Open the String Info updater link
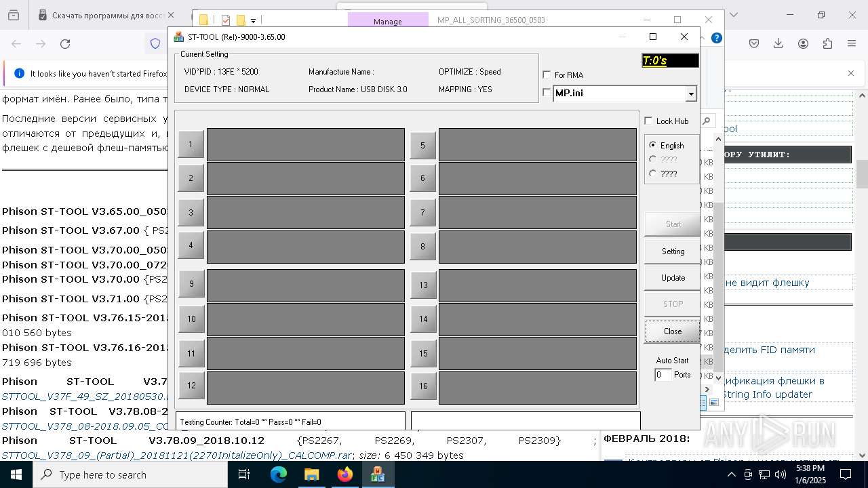The height and width of the screenshot is (488, 868). 767,394
